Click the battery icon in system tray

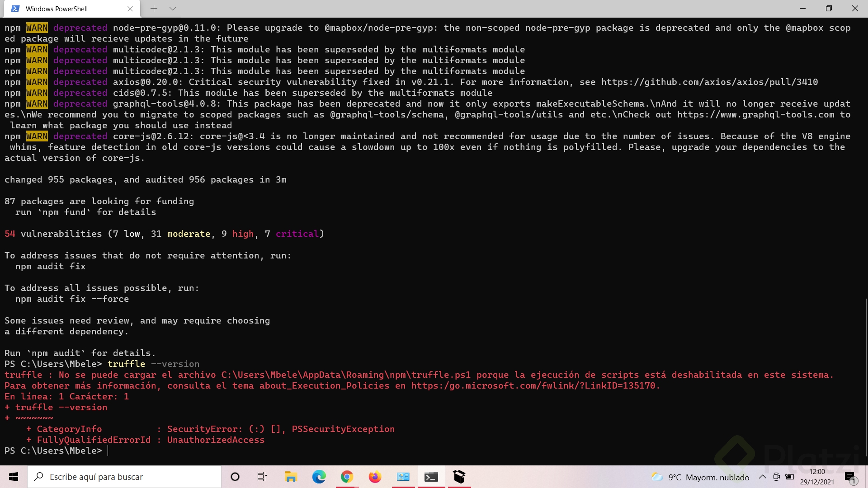(x=790, y=477)
